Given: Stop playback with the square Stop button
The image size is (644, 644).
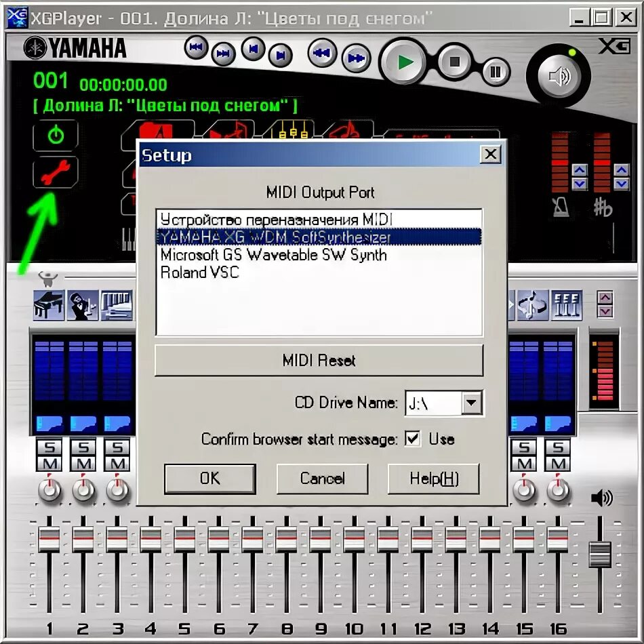Looking at the screenshot, I should point(454,62).
